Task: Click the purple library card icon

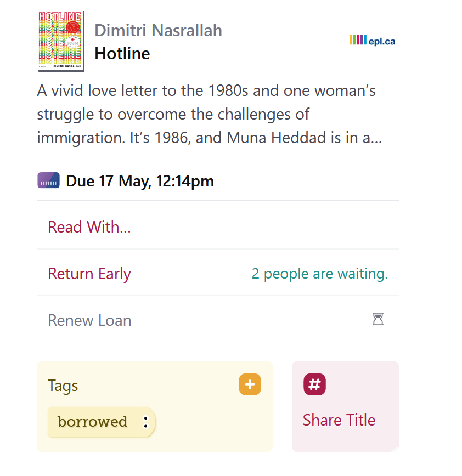Action: [x=49, y=180]
